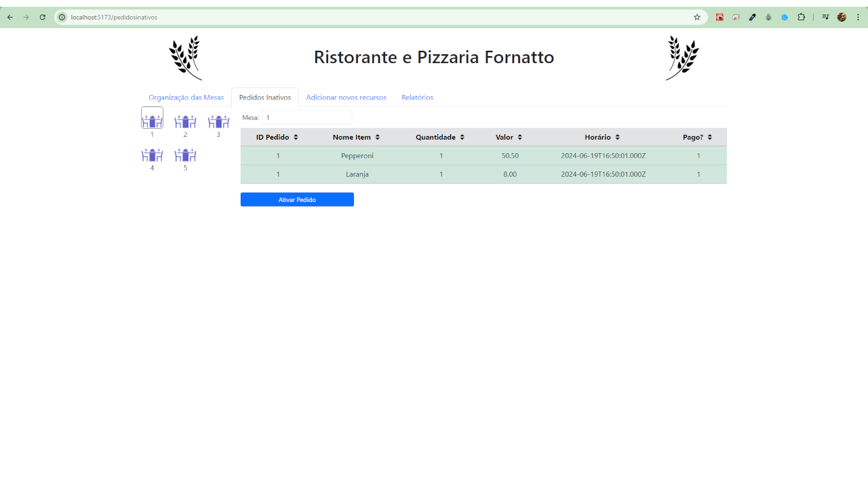Sort by the Horário column
The width and height of the screenshot is (868, 488).
[x=602, y=137]
